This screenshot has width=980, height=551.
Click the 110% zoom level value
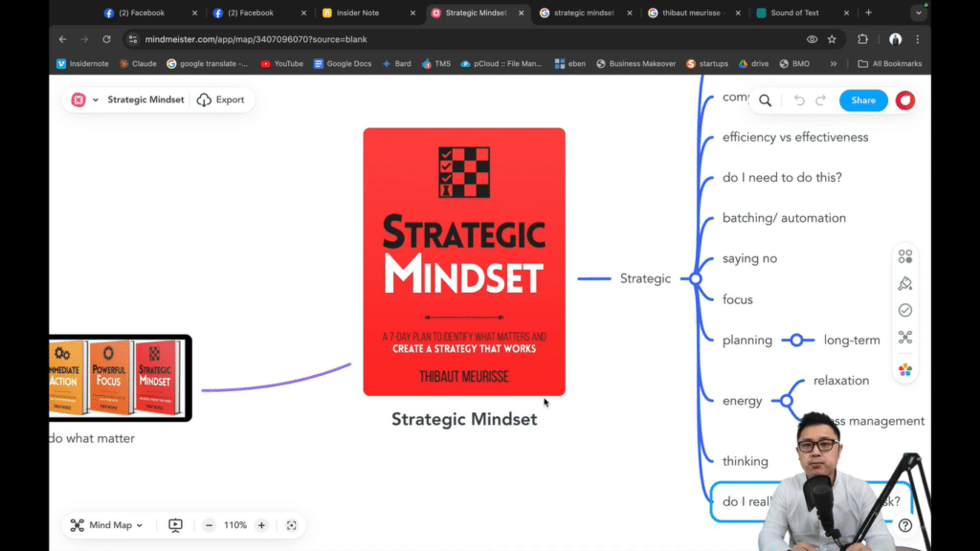pyautogui.click(x=235, y=525)
